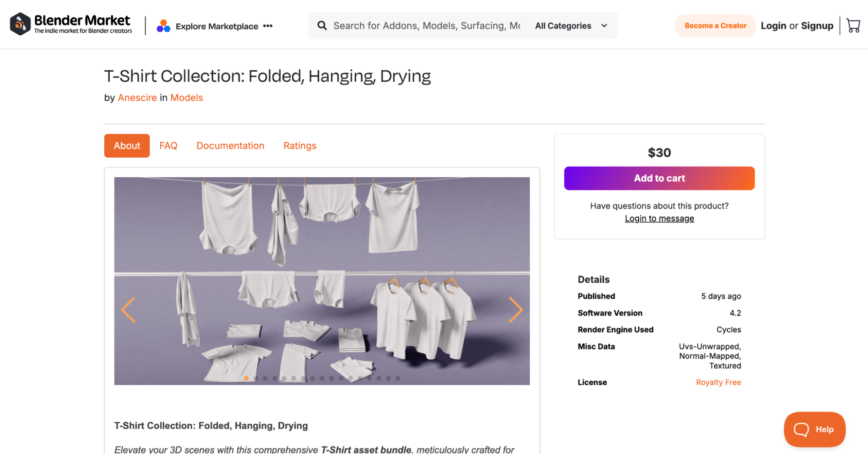View the Ratings tab

click(300, 146)
